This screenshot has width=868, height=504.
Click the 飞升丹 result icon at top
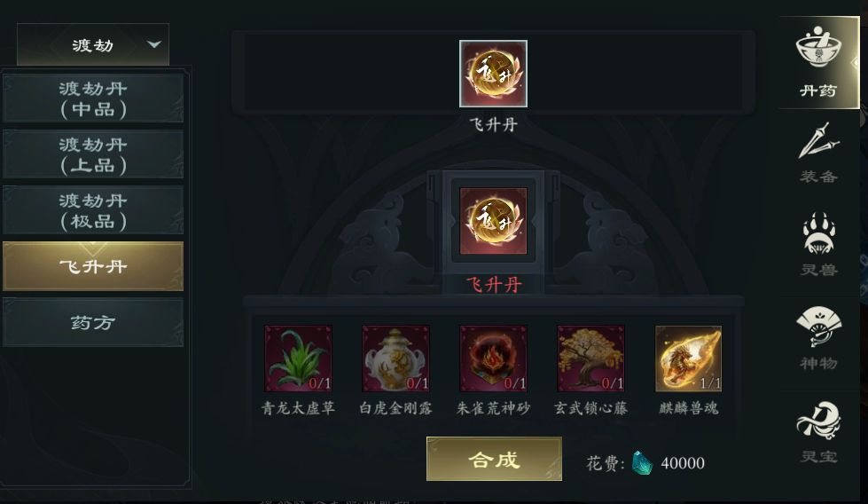tap(493, 74)
